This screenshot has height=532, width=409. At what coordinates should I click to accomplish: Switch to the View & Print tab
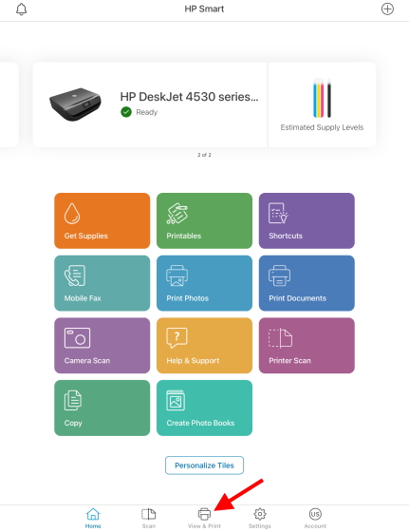click(204, 519)
